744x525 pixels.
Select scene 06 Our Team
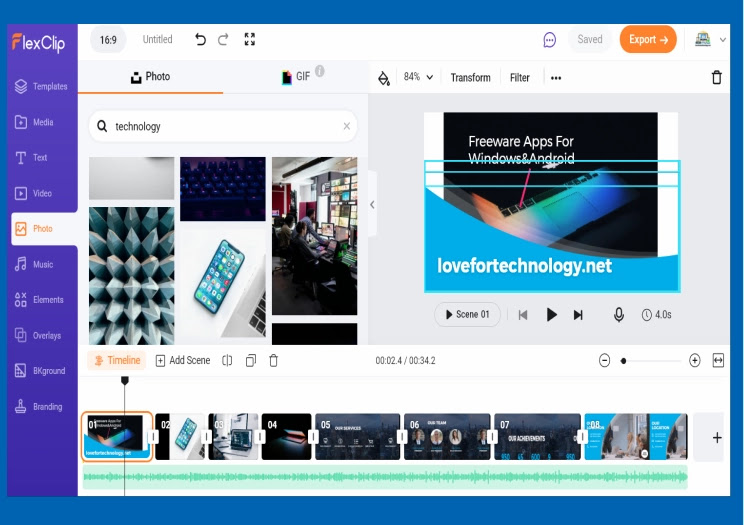(446, 437)
